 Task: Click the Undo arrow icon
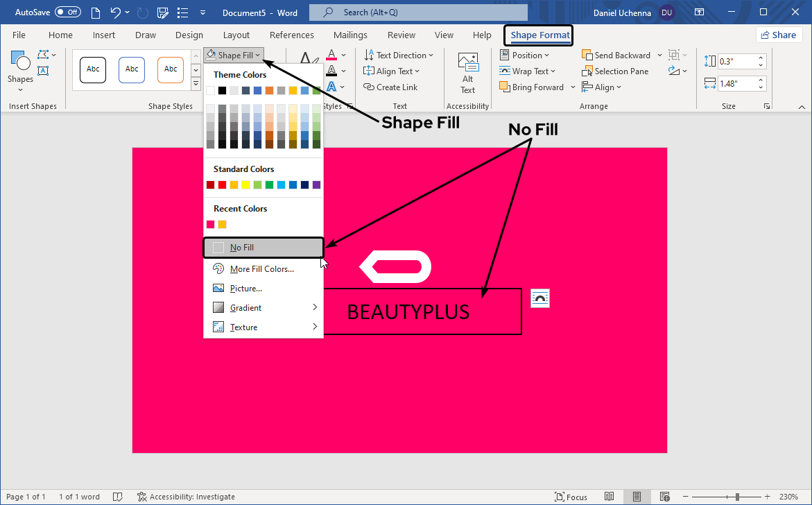[x=116, y=12]
